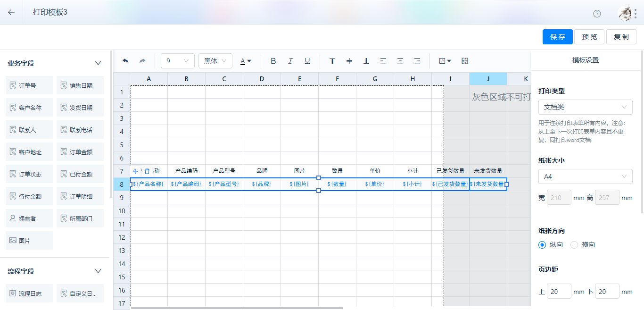Open the cell border dropdown

coord(445,61)
